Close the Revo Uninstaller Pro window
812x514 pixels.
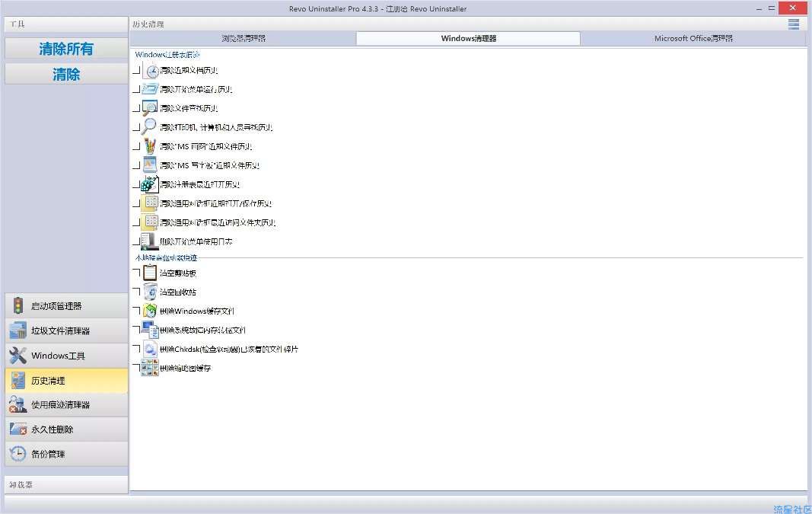pyautogui.click(x=792, y=8)
